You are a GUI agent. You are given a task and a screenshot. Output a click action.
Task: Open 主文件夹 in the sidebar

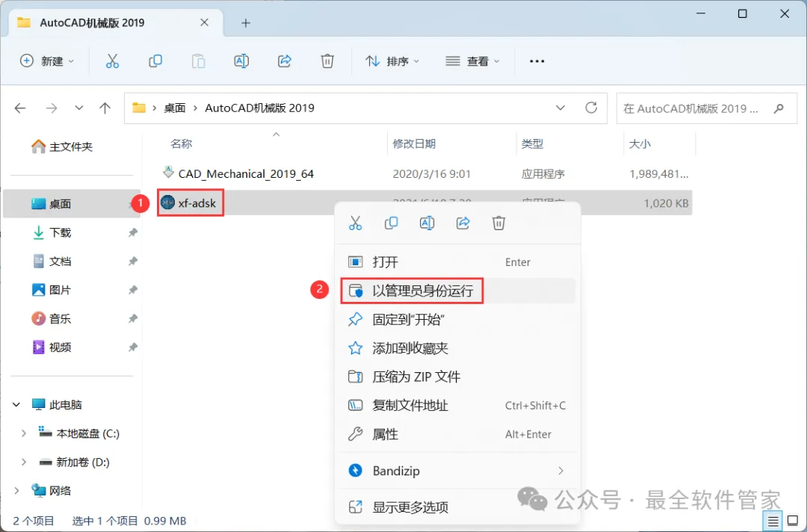click(x=71, y=146)
